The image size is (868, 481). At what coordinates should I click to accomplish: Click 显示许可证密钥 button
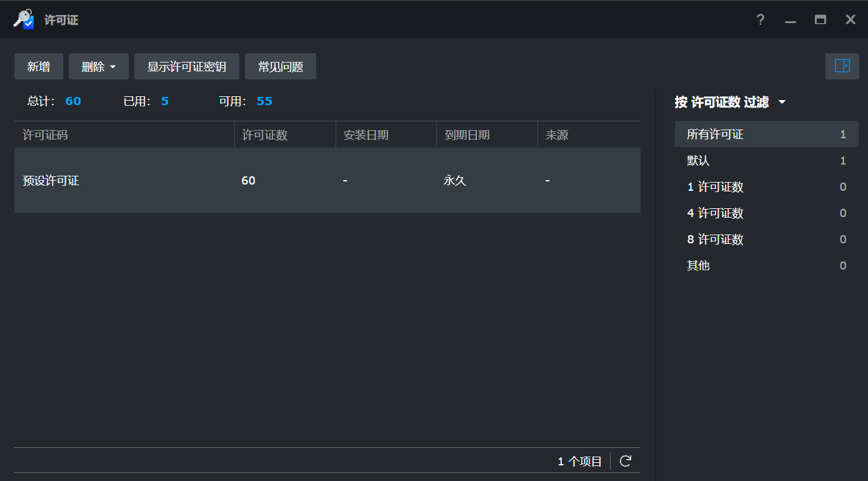pos(186,67)
